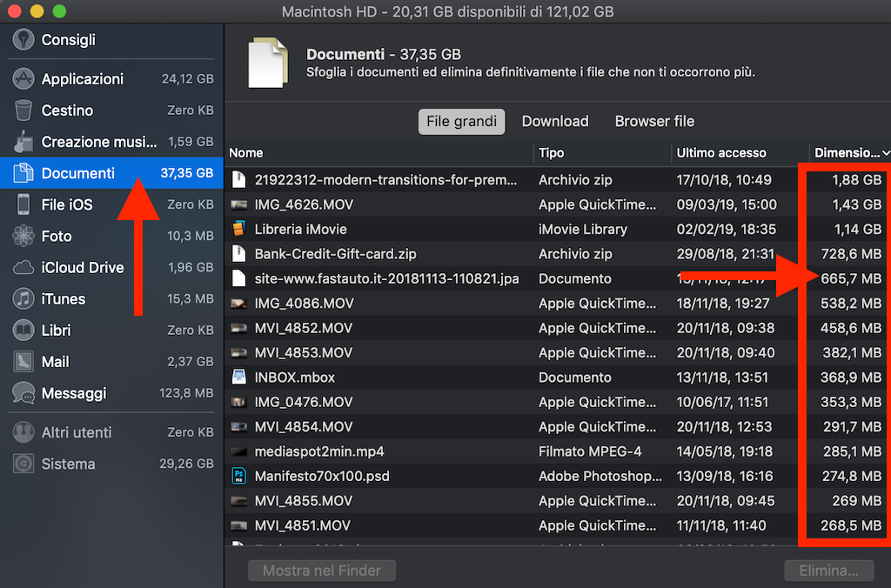Viewport: 891px width, 588px height.
Task: Click the 1,88 GB size cell
Action: tap(857, 179)
